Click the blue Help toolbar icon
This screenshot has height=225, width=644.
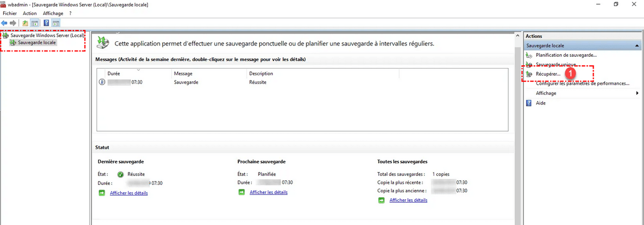47,23
